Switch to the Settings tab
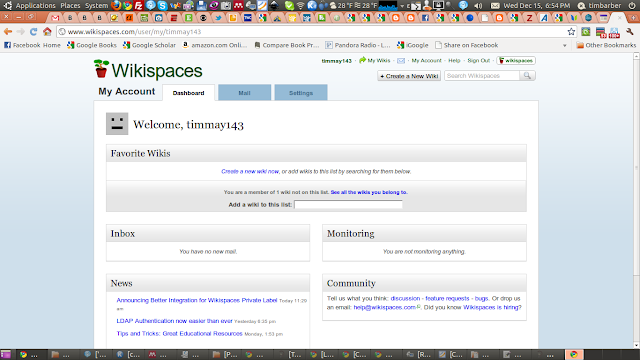The image size is (640, 360). point(301,93)
